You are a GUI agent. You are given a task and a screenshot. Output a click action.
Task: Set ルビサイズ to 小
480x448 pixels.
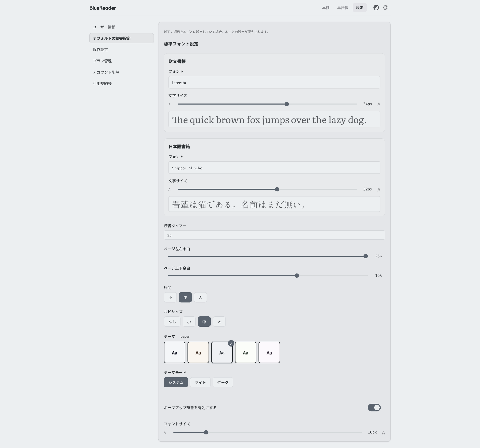tap(189, 322)
